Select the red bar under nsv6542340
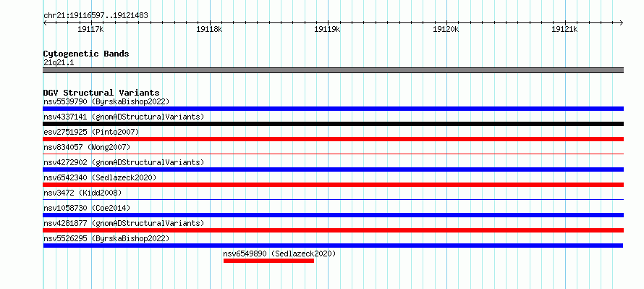This screenshot has width=644, height=289. pos(333,185)
